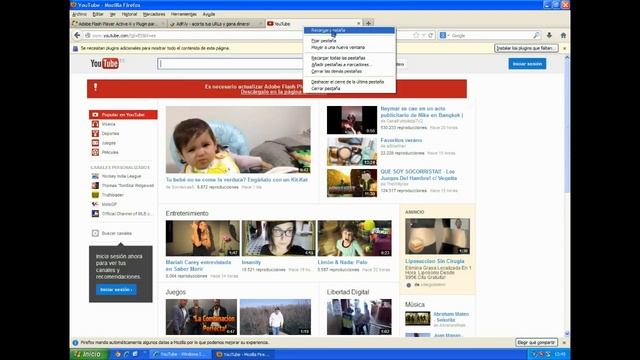Click the plugin puzzle icon in the notification bar

click(75, 48)
